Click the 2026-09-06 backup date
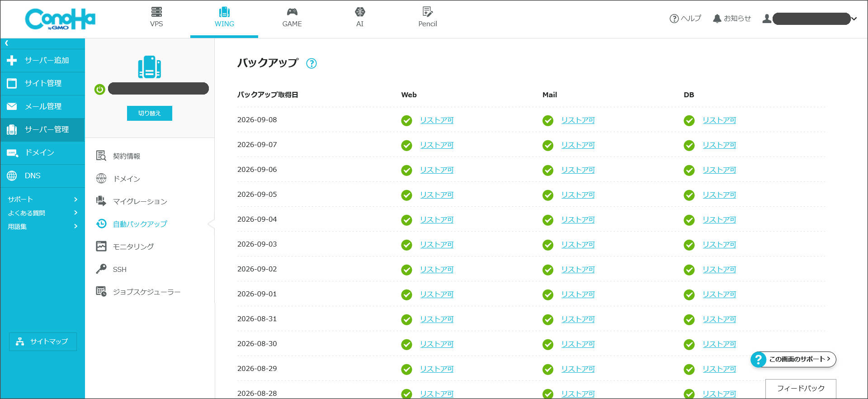This screenshot has width=868, height=399. click(257, 170)
